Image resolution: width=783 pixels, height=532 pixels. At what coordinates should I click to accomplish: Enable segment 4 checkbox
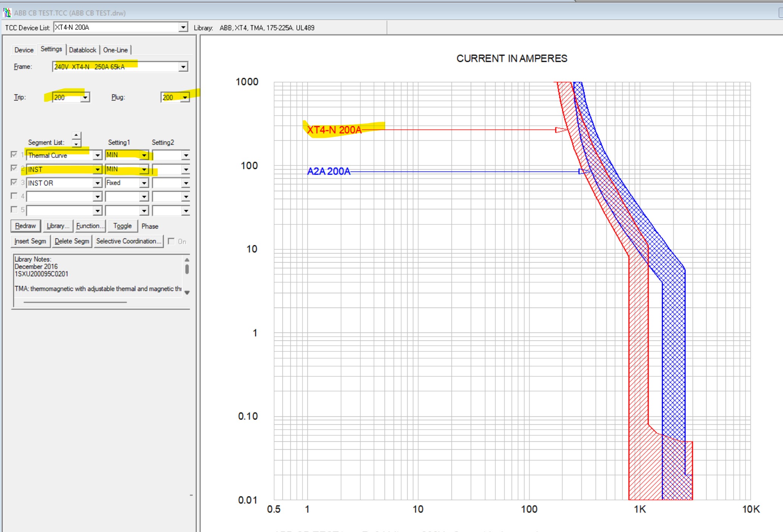(x=14, y=196)
